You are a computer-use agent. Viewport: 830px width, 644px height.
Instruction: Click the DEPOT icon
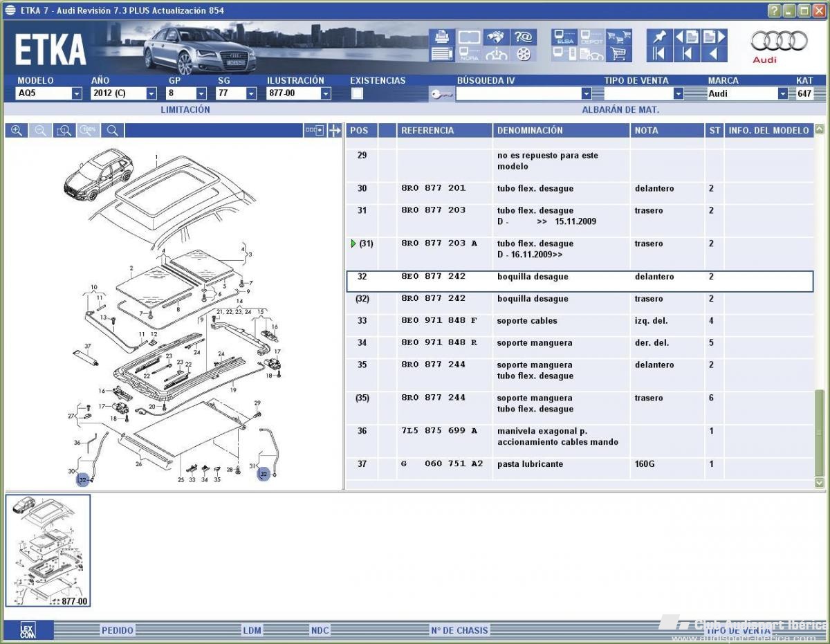591,37
